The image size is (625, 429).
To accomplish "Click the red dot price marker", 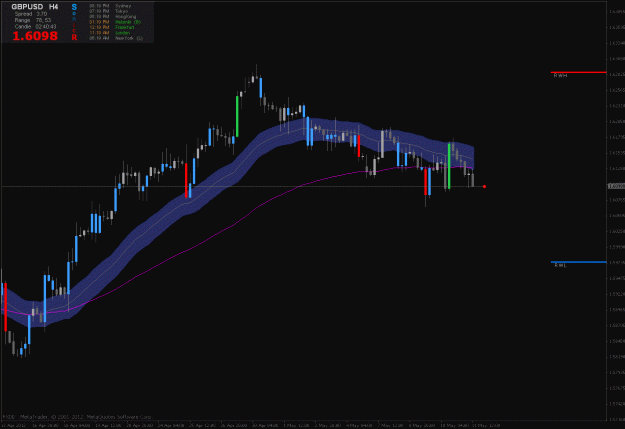I will tap(484, 187).
